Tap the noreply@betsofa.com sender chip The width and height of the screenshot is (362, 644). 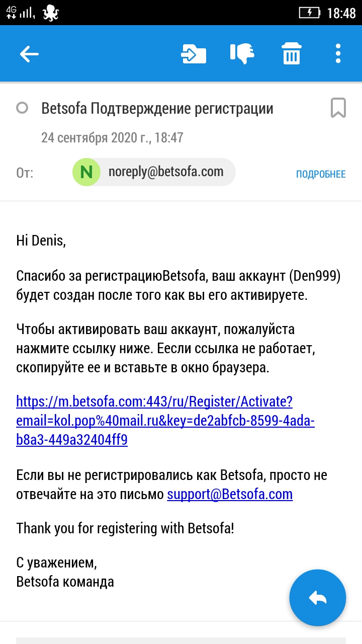pyautogui.click(x=165, y=172)
